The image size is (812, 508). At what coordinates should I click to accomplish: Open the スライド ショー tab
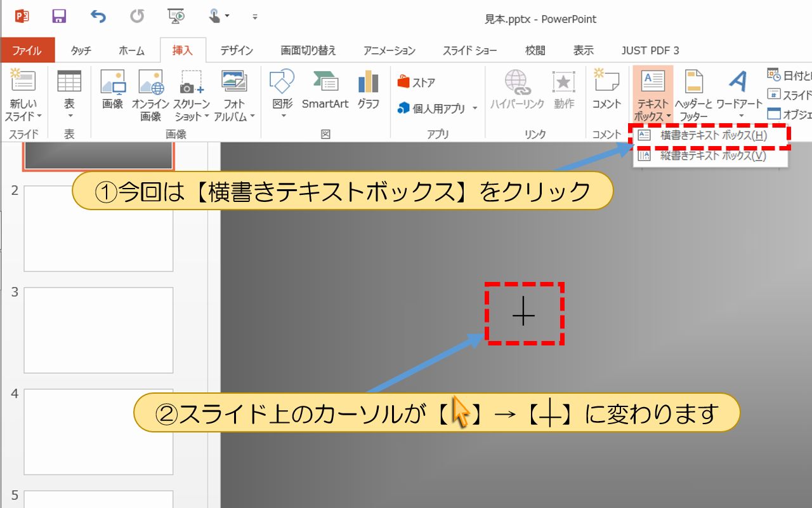coord(470,51)
